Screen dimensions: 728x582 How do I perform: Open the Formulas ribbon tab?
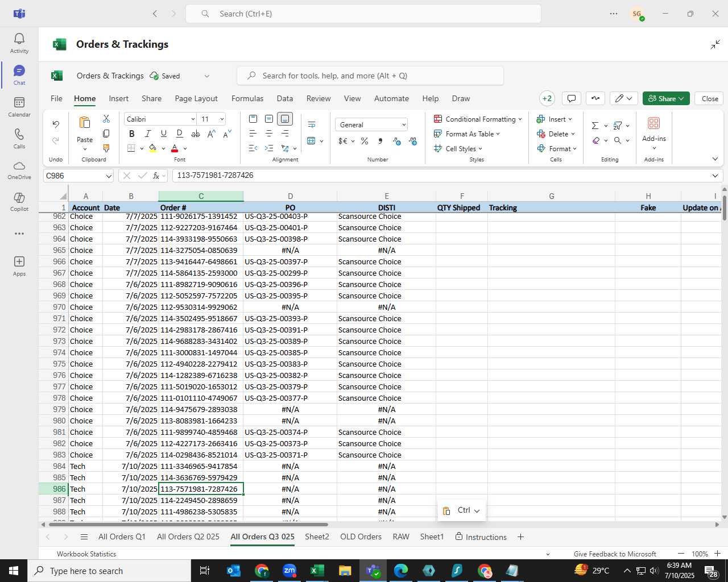tap(247, 98)
